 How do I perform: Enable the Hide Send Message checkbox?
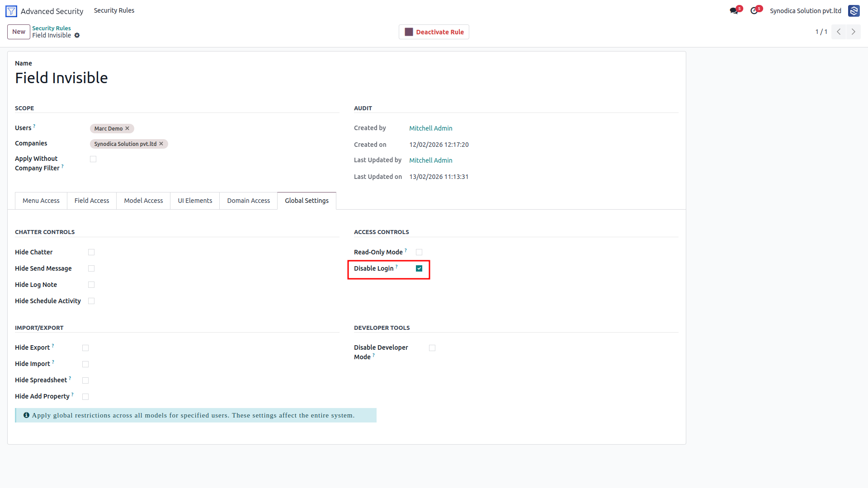(91, 268)
